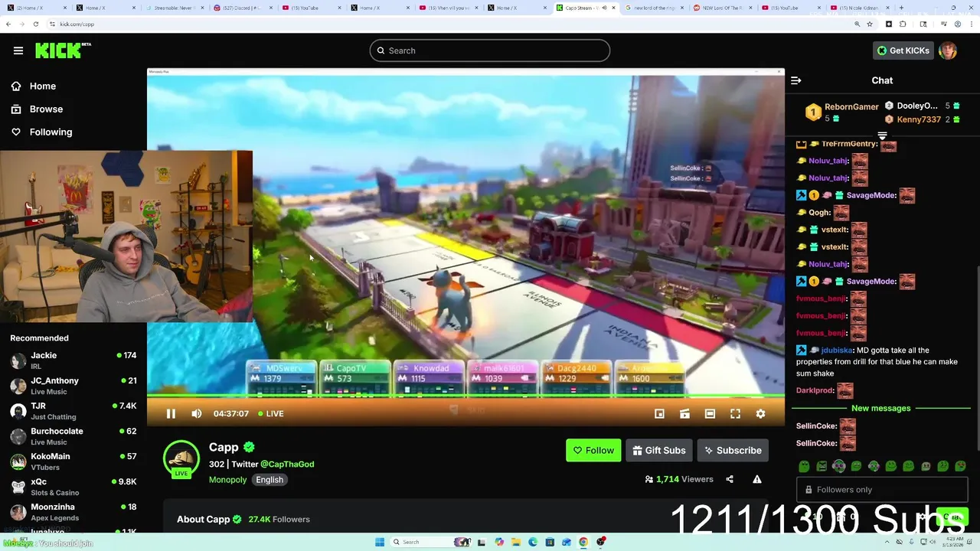Screen dimensions: 980x551
Task: Open Microsoft Edge from taskbar
Action: pos(533,542)
